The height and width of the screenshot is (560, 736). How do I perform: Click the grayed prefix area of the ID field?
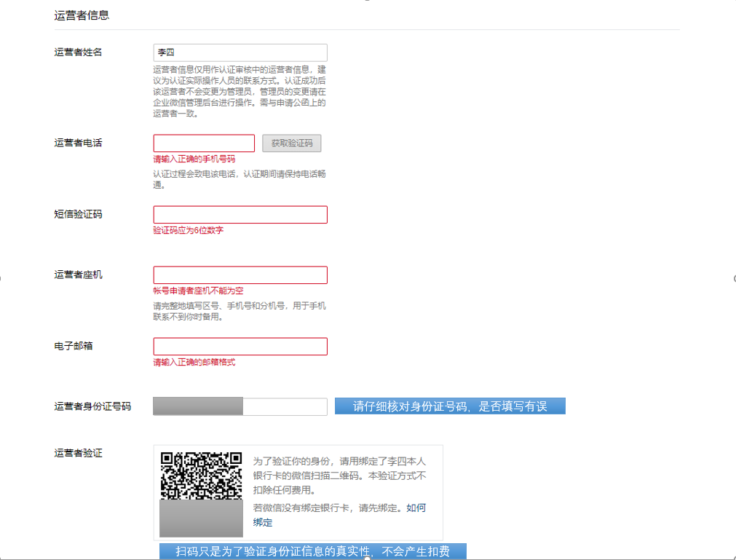(197, 406)
